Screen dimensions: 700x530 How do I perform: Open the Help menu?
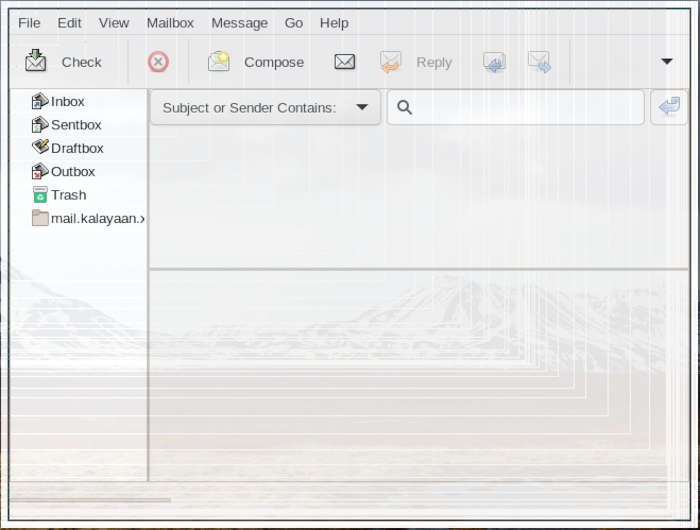click(x=334, y=23)
